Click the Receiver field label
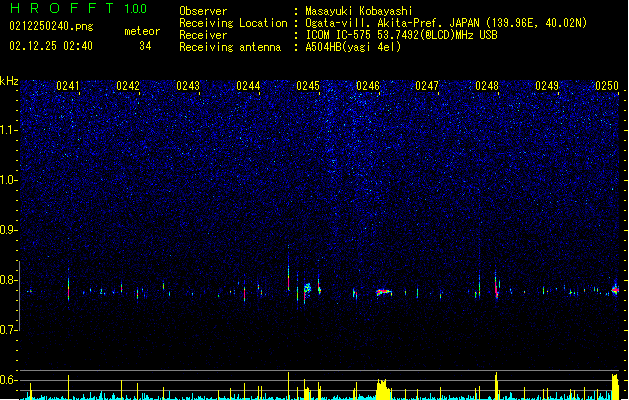The width and height of the screenshot is (629, 400). 203,35
